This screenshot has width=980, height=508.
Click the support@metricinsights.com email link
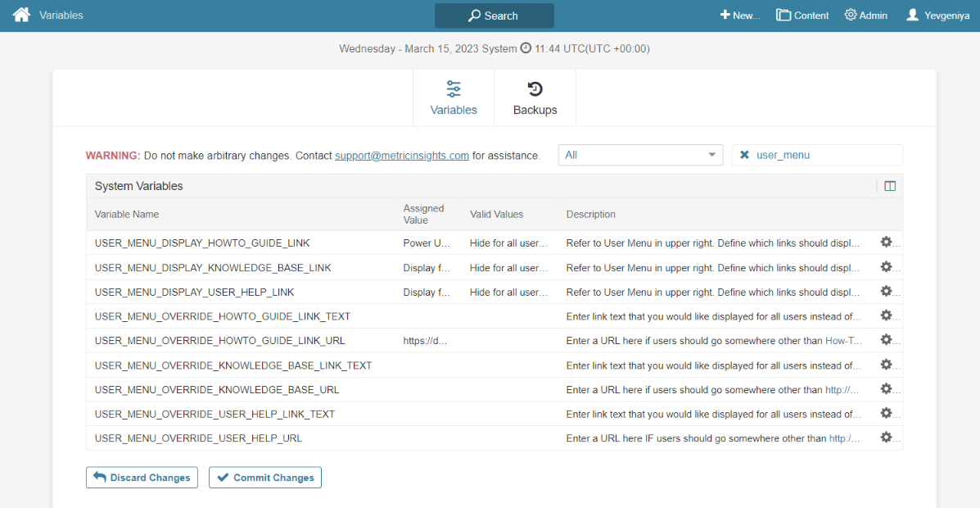(x=402, y=156)
